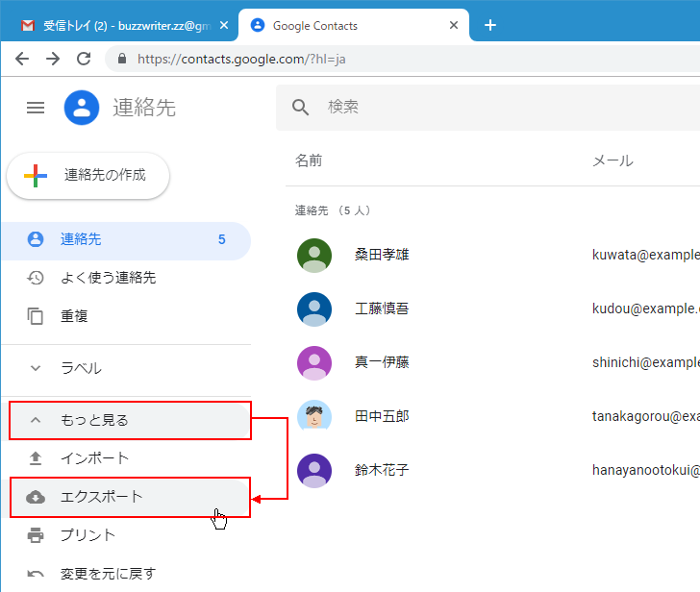Image resolution: width=700 pixels, height=592 pixels.
Task: Select 連絡先 in the sidebar
Action: coord(126,239)
